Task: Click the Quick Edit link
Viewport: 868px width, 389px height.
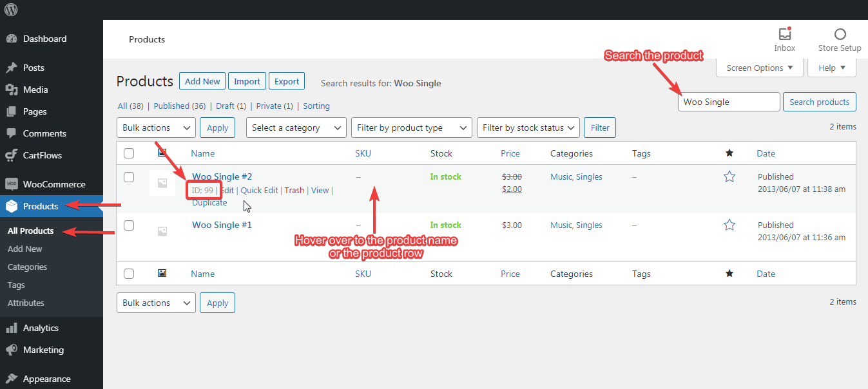Action: 259,190
